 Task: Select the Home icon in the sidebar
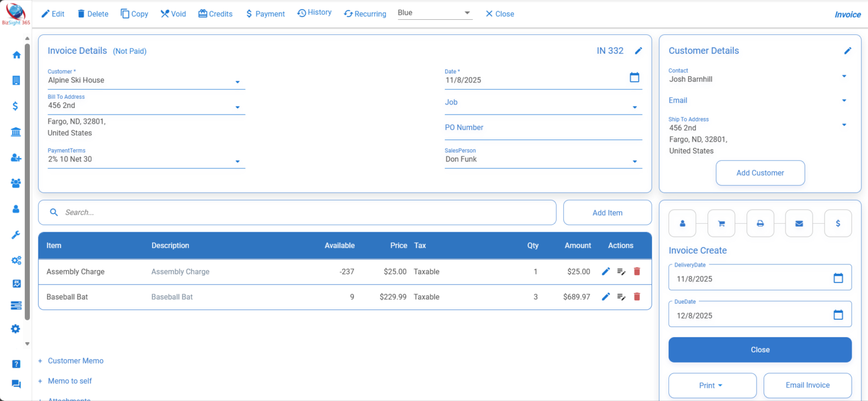click(16, 55)
